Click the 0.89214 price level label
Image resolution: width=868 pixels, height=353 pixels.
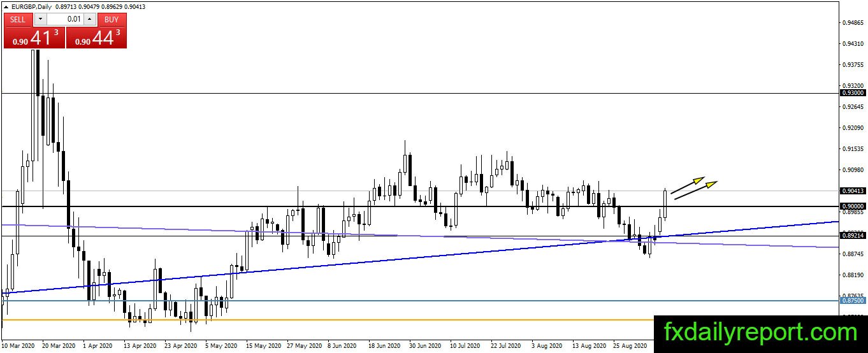(853, 236)
